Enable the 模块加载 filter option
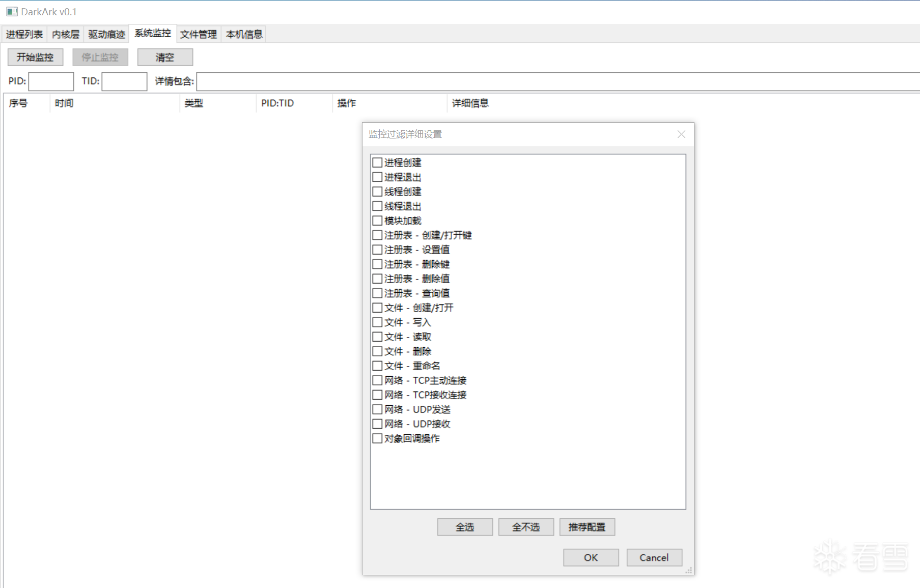Screen dimensions: 920x588 tap(377, 221)
